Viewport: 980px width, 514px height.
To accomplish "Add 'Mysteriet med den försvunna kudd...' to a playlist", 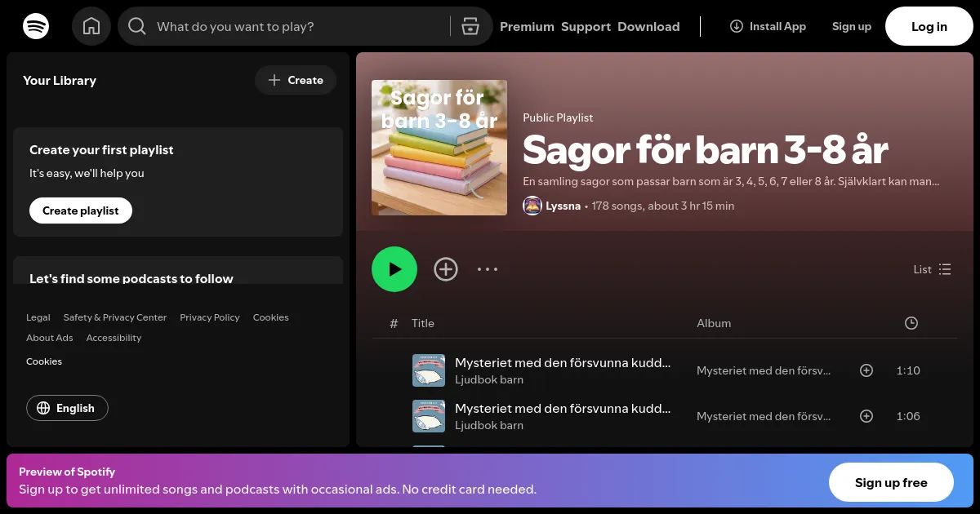I will 866,370.
